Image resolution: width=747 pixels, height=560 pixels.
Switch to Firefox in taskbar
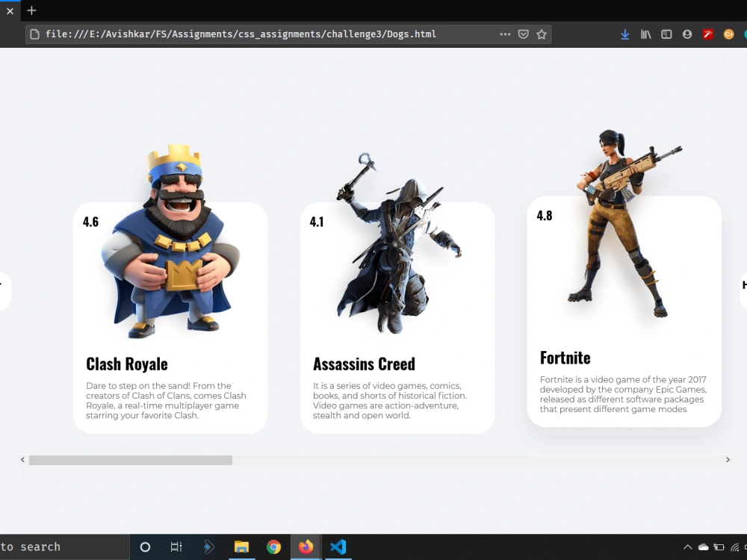tap(306, 547)
